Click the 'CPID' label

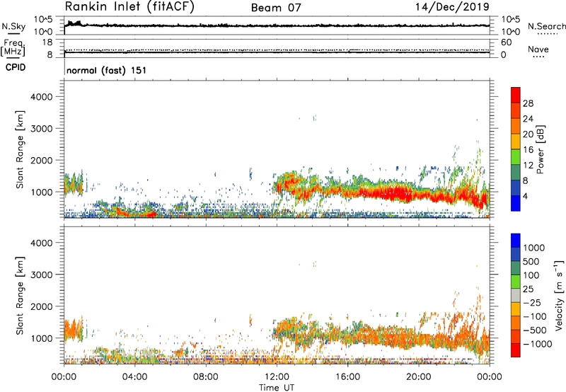click(16, 67)
